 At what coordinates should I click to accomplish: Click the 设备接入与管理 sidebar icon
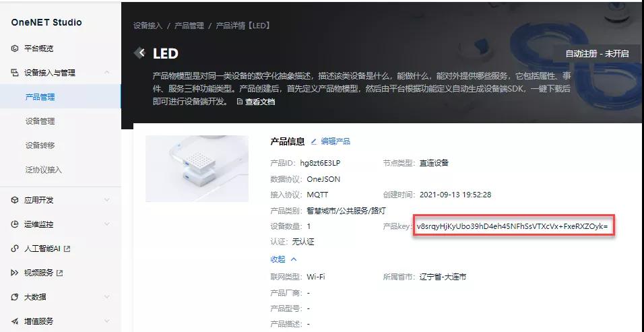[x=15, y=73]
